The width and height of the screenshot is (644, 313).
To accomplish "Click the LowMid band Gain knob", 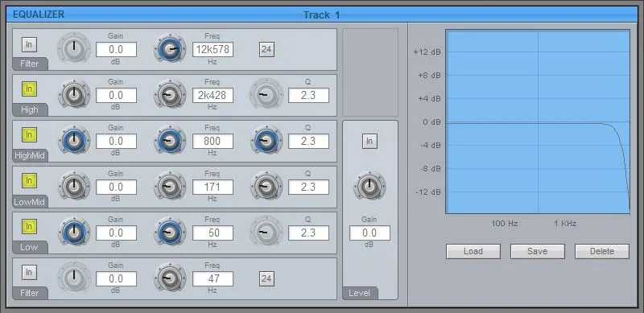I will pos(74,187).
